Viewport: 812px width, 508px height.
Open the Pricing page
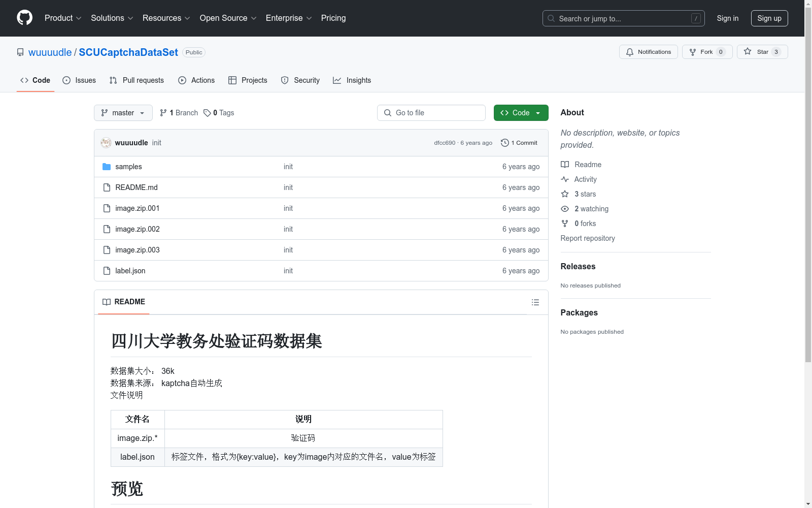(x=333, y=18)
